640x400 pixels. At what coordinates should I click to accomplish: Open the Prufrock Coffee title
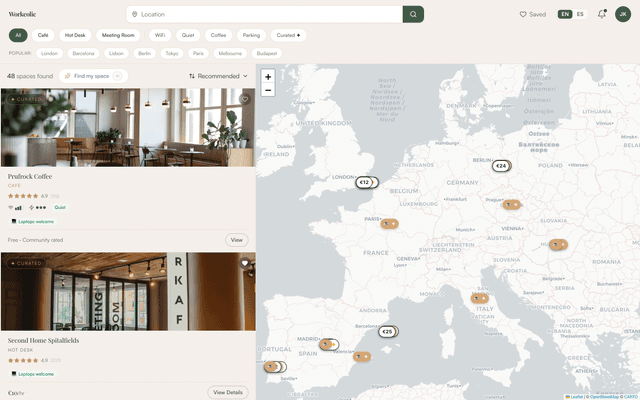pos(30,176)
